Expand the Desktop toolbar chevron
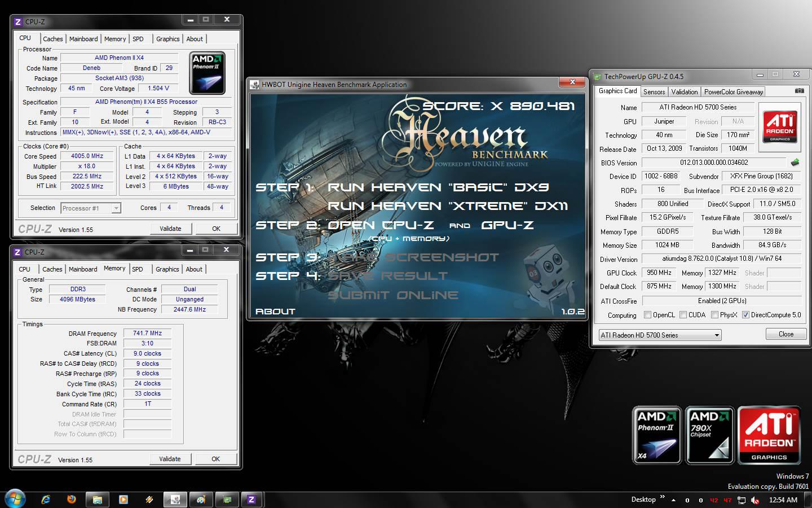 [663, 498]
